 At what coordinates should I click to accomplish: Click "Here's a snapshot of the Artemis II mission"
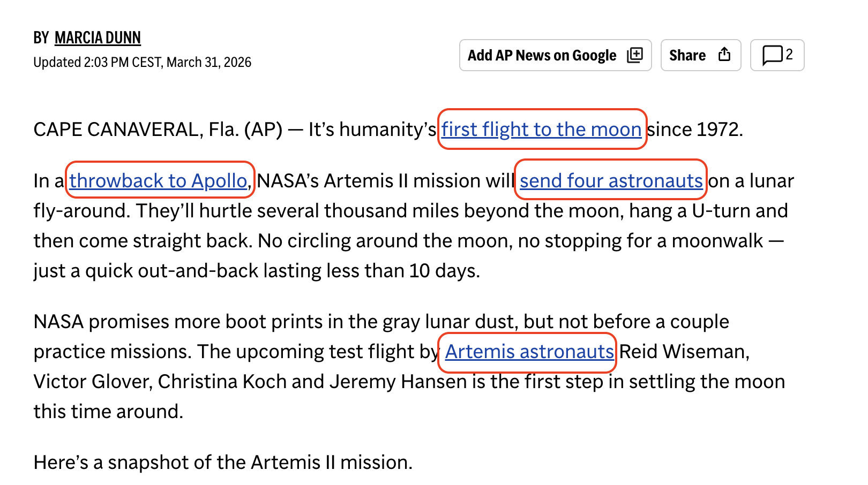coord(223,463)
